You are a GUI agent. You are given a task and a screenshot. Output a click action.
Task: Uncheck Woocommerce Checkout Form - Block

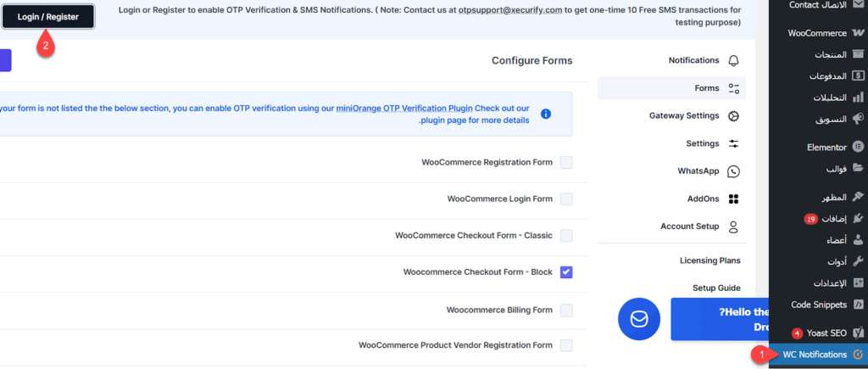click(x=566, y=272)
